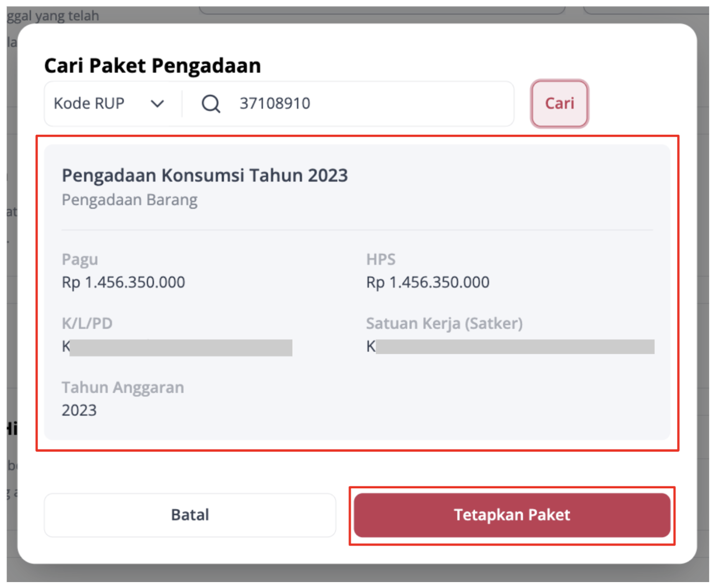Screen dimensions: 715x588
Task: Click the Tahun Anggaran label
Action: coord(123,388)
